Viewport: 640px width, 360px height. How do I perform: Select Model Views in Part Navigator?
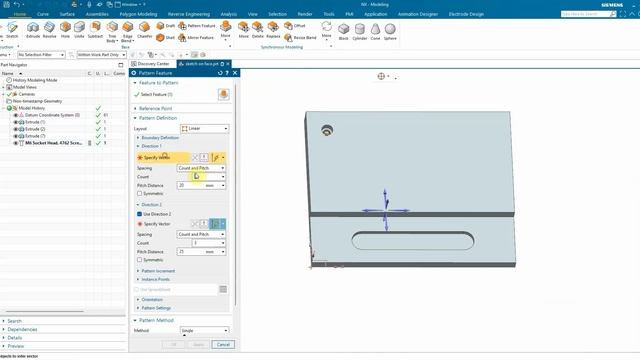[x=24, y=87]
